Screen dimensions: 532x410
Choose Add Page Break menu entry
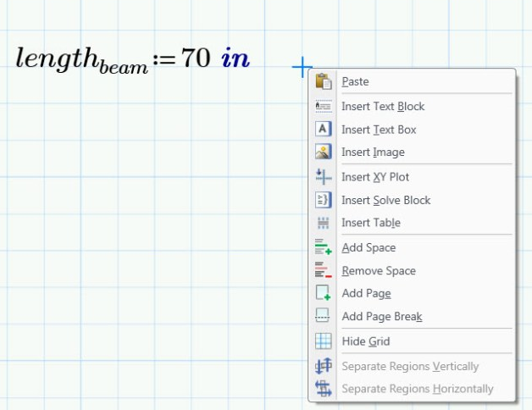click(x=381, y=317)
